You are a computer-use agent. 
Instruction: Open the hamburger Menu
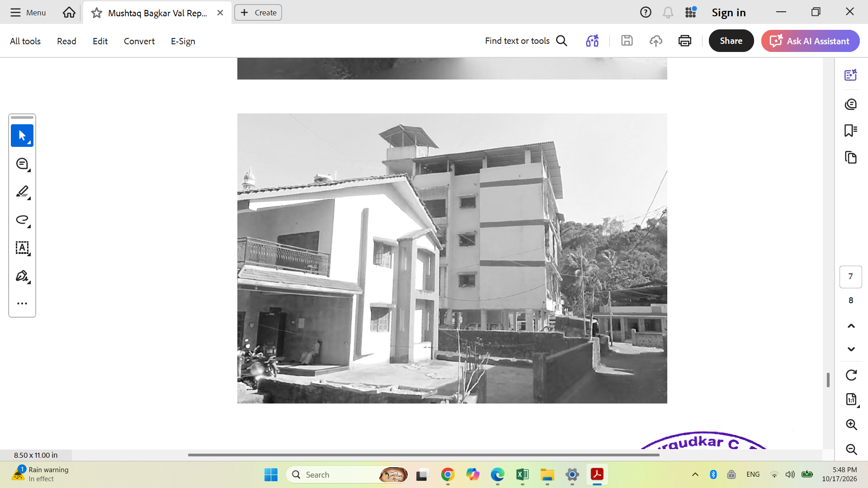point(28,13)
